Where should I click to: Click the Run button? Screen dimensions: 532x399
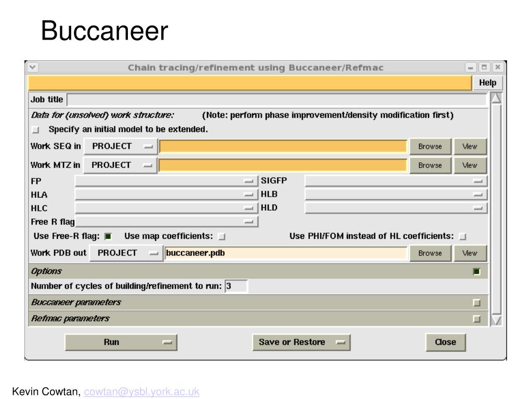pyautogui.click(x=121, y=342)
